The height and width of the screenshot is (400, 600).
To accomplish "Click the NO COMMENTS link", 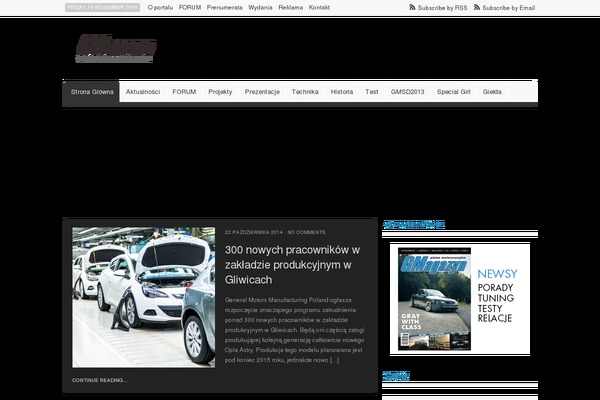I will click(x=307, y=232).
